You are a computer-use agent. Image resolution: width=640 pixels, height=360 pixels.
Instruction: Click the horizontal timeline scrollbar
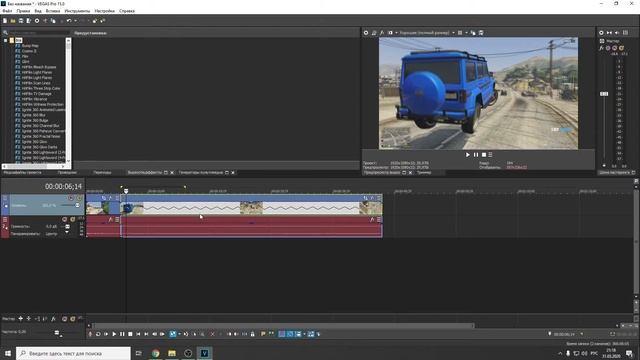pos(283,326)
